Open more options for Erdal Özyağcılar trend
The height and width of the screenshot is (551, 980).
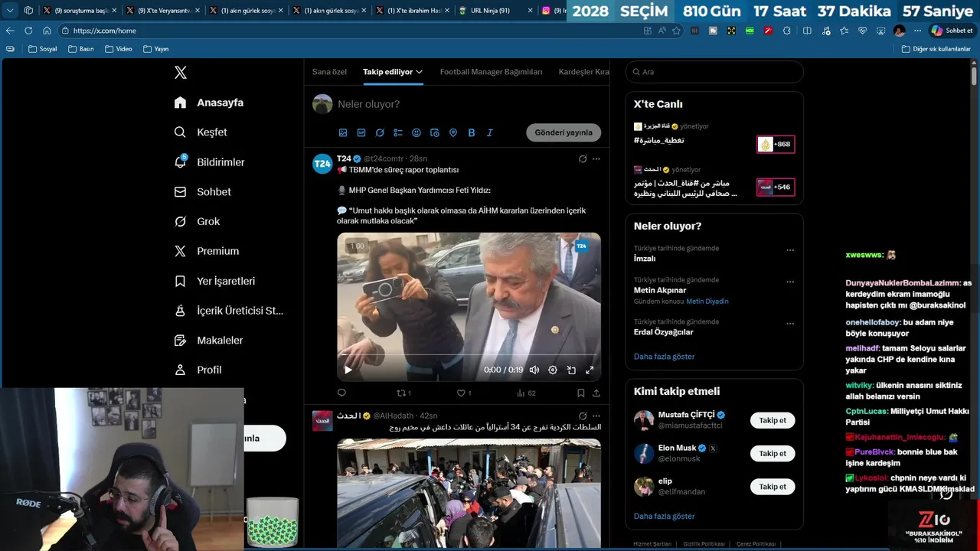790,324
